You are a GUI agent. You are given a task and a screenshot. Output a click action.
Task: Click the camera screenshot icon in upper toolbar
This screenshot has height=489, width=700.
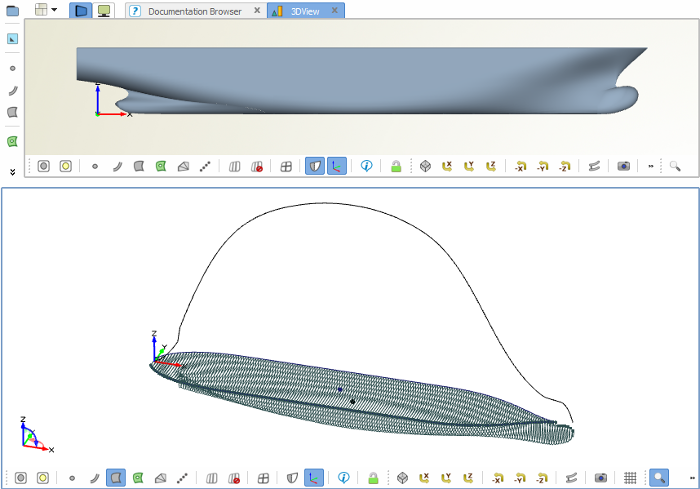tap(624, 166)
